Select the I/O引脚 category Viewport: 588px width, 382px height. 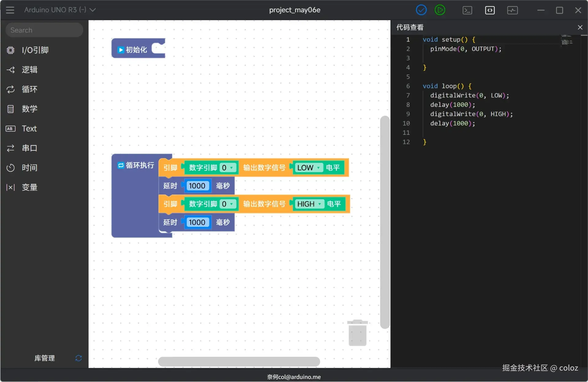pos(35,50)
